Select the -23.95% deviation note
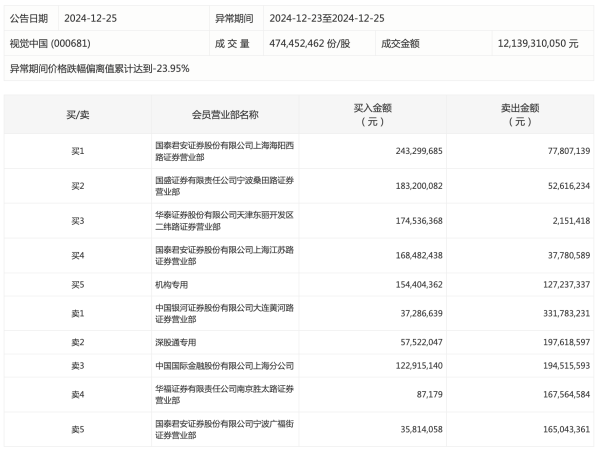The height and width of the screenshot is (451, 600). pyautogui.click(x=99, y=68)
